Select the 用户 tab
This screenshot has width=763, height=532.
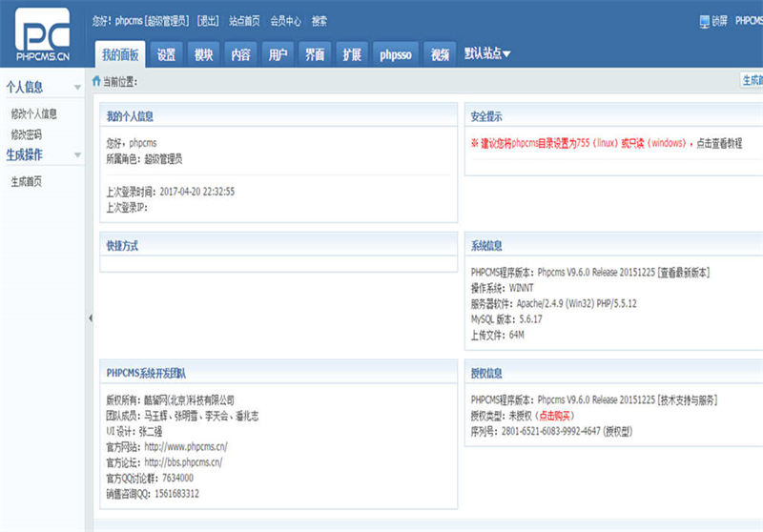coord(278,54)
